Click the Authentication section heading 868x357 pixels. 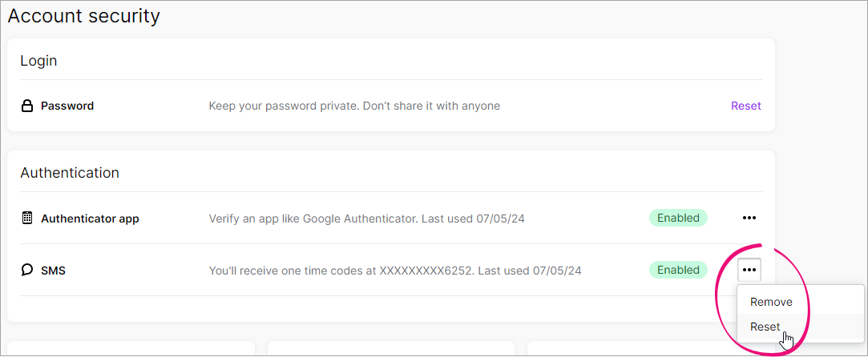click(70, 173)
